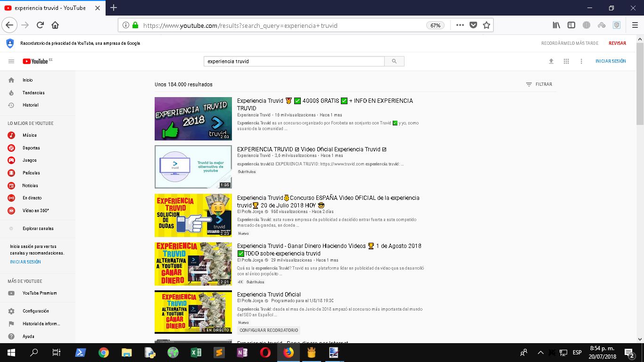Viewport: 644px width, 362px height.
Task: Open EXPERIENCIA TRUVID Video Oficial title
Action: (x=312, y=149)
